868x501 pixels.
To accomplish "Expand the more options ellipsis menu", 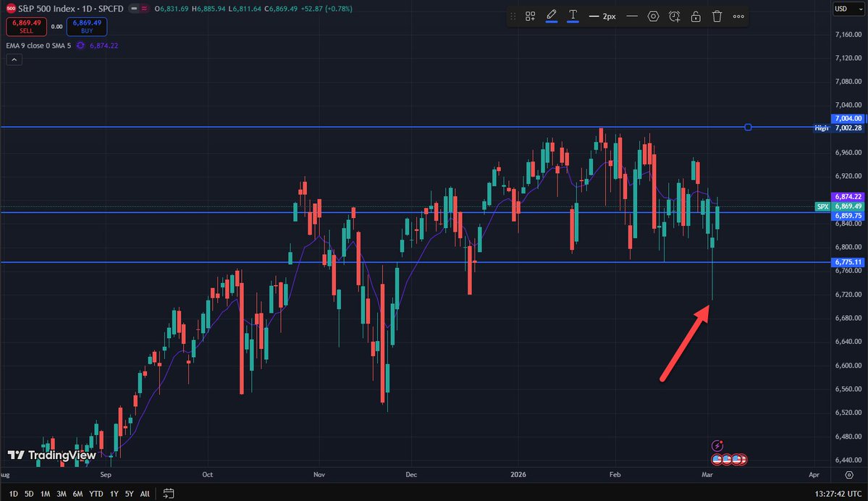I will (x=738, y=16).
